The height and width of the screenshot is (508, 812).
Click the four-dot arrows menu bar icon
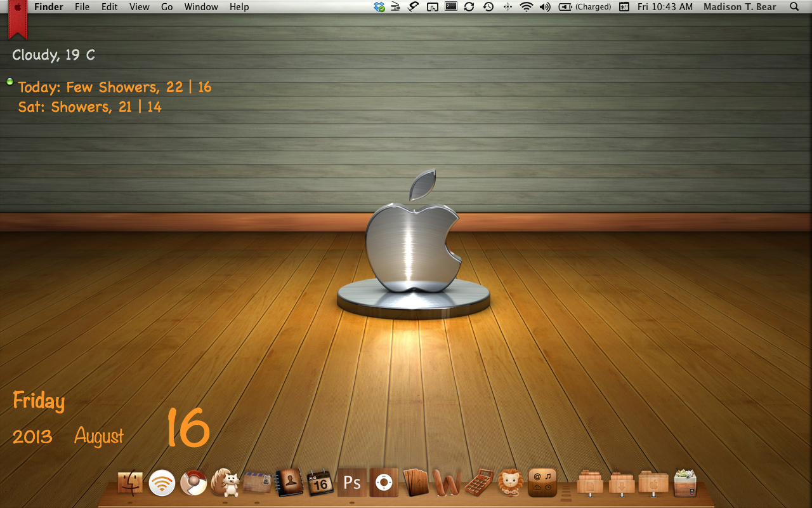(507, 7)
